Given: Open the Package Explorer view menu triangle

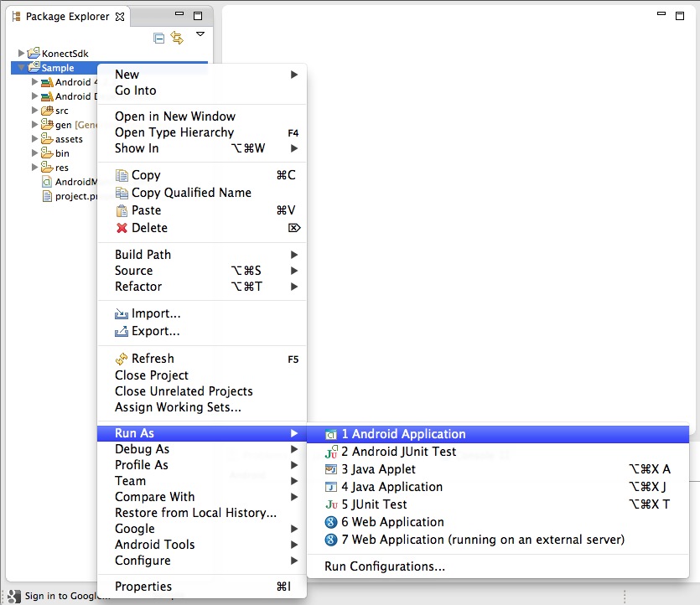Looking at the screenshot, I should 200,34.
